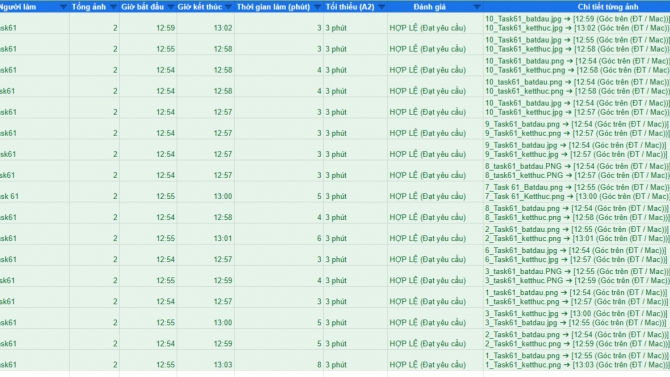Select start time 12:55 in 7_Task 61 row
Image resolution: width=670 pixels, height=377 pixels.
click(x=148, y=192)
